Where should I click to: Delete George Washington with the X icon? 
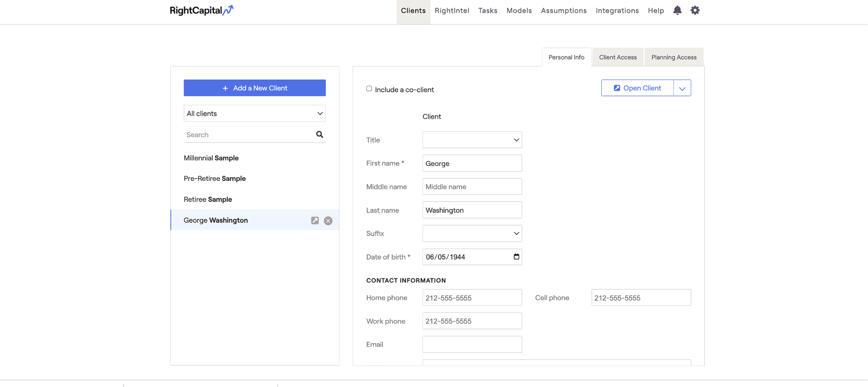[328, 221]
